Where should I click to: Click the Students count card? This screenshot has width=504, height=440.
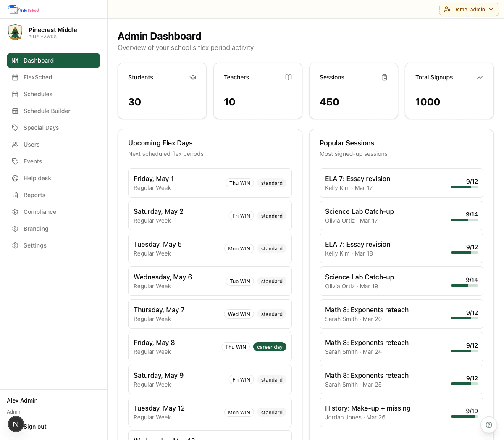click(x=162, y=91)
